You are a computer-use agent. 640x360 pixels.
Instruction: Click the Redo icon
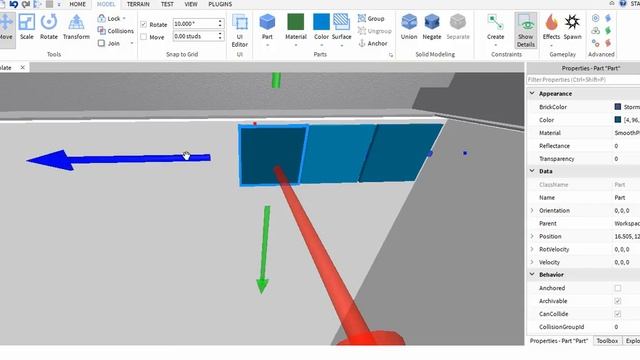click(x=26, y=4)
